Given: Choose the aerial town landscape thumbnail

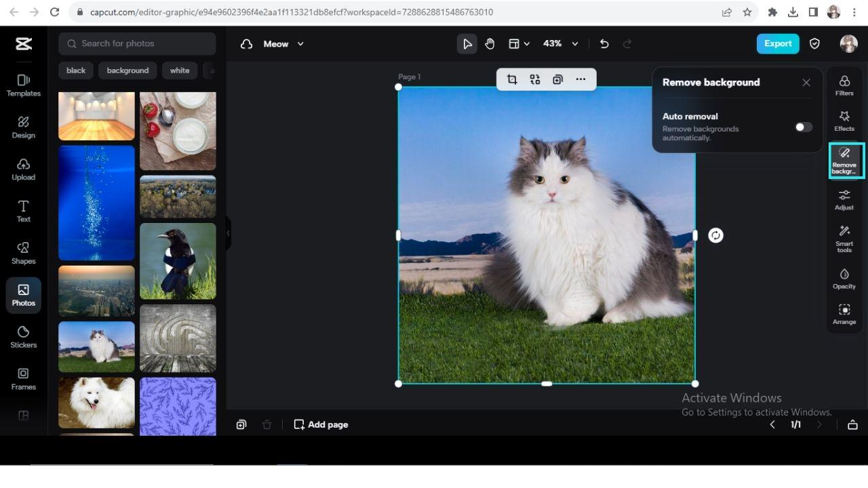Looking at the screenshot, I should tap(178, 197).
